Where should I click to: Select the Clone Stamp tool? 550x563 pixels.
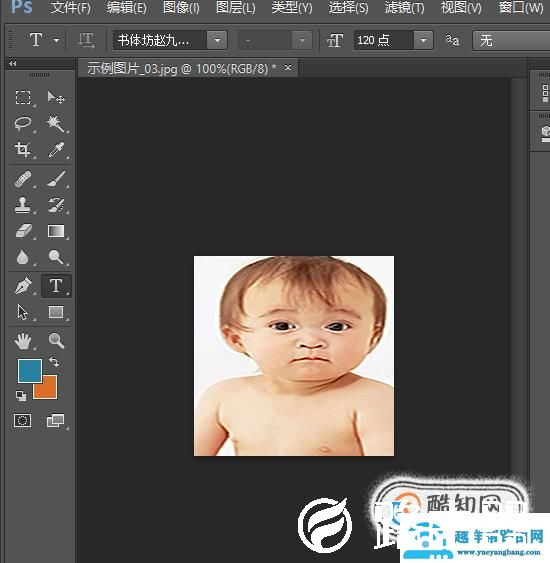click(x=23, y=205)
